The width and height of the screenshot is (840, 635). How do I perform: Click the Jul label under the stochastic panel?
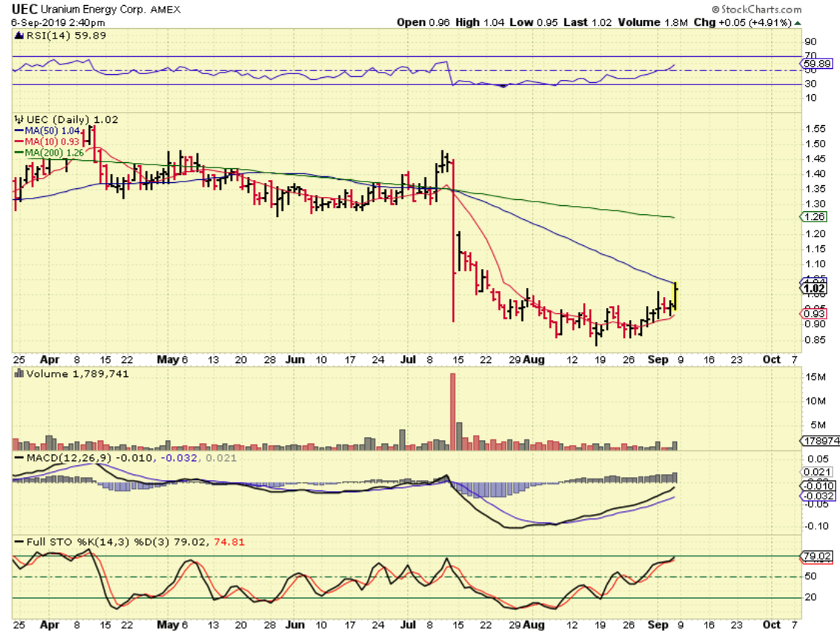408,625
